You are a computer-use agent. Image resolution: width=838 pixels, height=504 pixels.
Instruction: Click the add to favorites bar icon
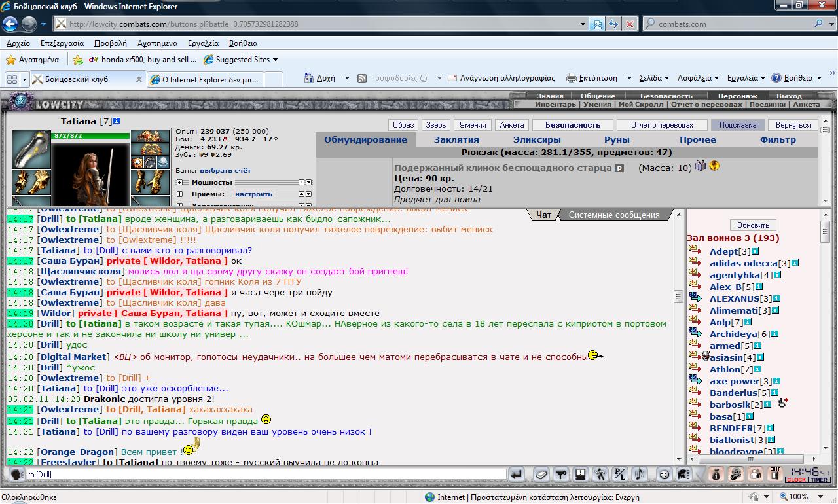pos(78,60)
